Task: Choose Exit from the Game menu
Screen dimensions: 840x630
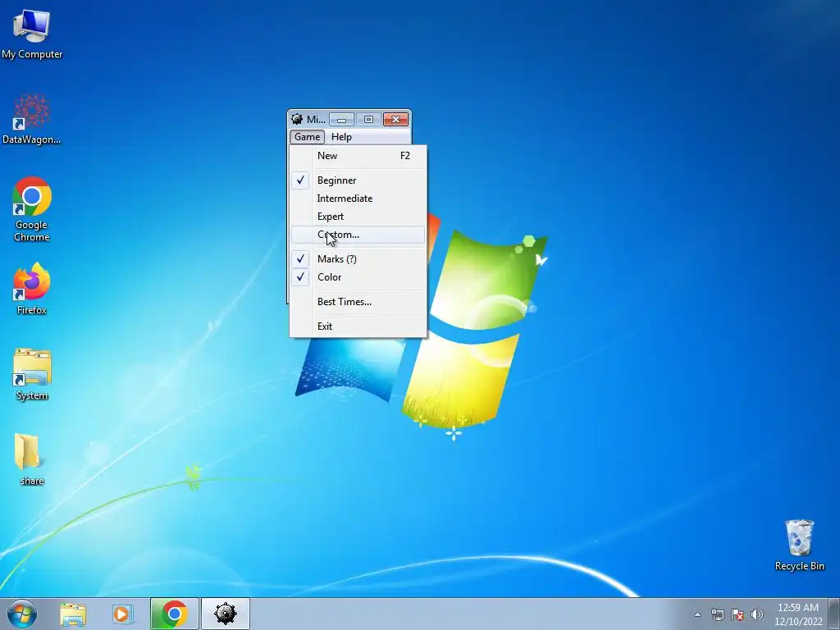Action: click(358, 326)
